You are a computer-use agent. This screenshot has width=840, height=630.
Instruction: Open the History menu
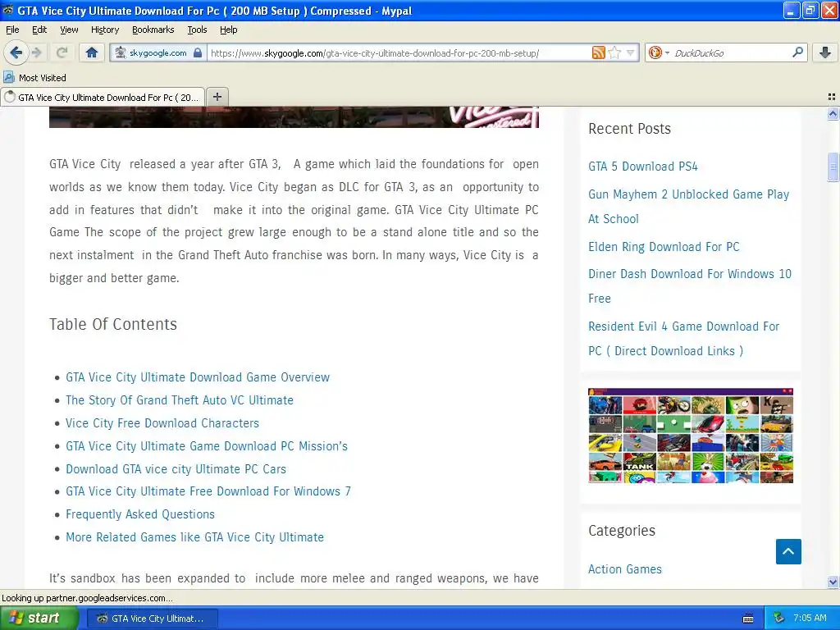tap(104, 30)
